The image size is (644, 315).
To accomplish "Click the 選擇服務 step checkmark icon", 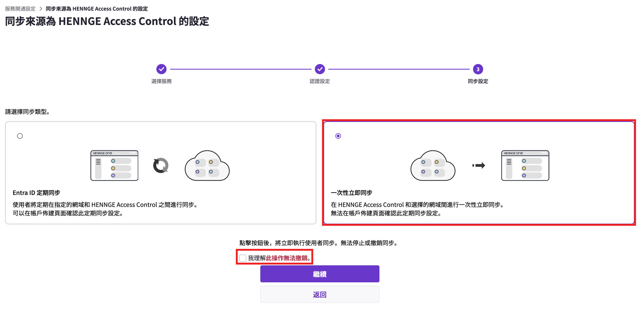I will click(x=161, y=69).
